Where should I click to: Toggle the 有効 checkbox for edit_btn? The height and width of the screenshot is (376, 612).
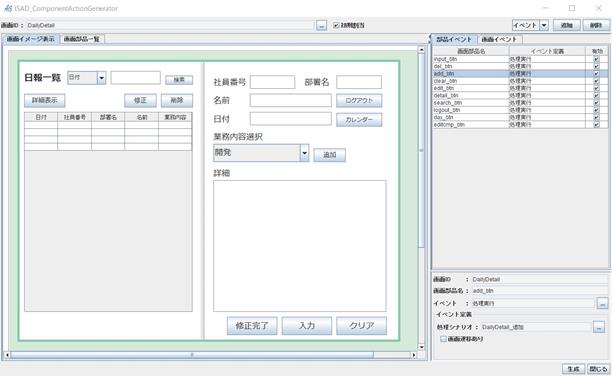(x=596, y=88)
